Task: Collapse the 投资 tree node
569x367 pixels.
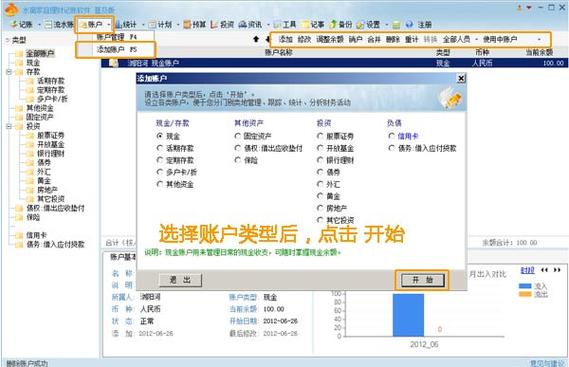Action: 9,126
